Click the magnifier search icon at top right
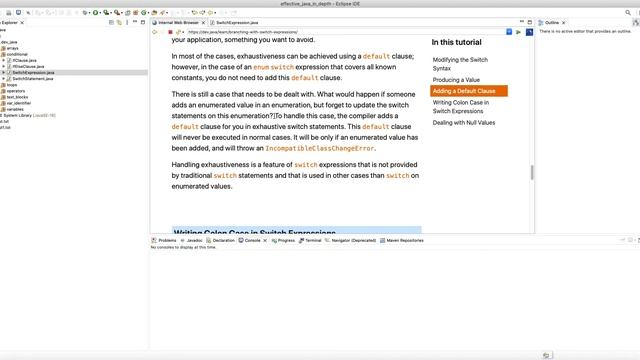 (628, 13)
